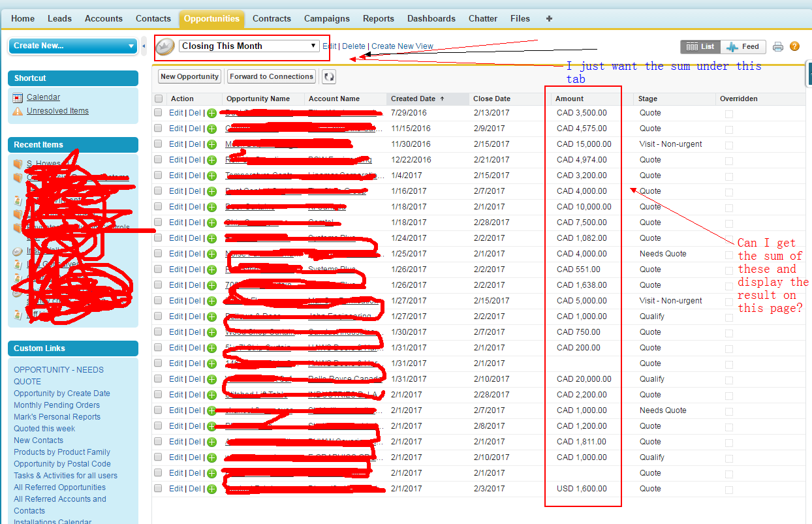
Task: Click the refresh list icon button
Action: point(329,77)
